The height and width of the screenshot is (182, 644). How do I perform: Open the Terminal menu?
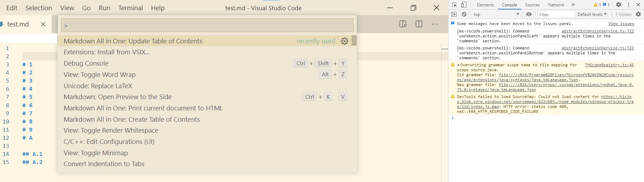coord(131,8)
